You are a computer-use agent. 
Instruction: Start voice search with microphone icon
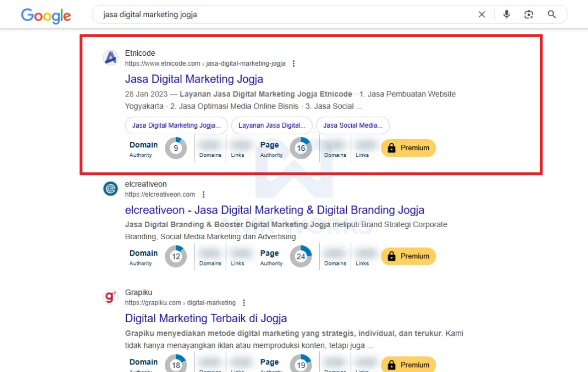(x=506, y=15)
